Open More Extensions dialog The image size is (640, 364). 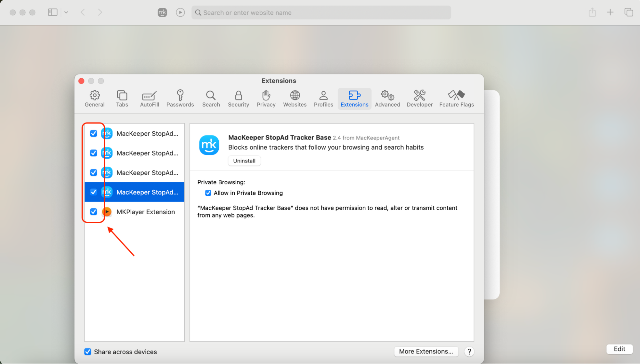click(x=426, y=351)
